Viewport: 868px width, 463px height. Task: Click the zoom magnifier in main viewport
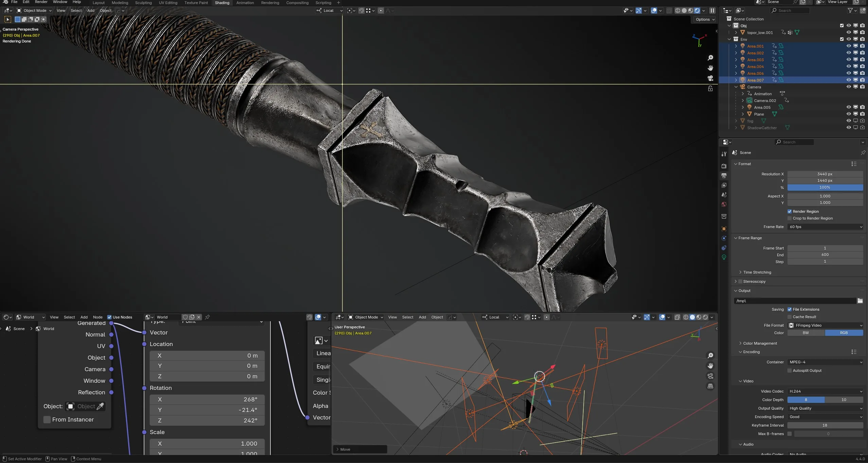coord(710,58)
